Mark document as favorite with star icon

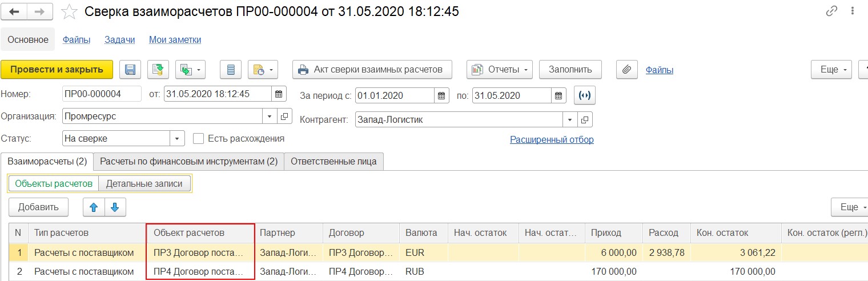click(69, 11)
